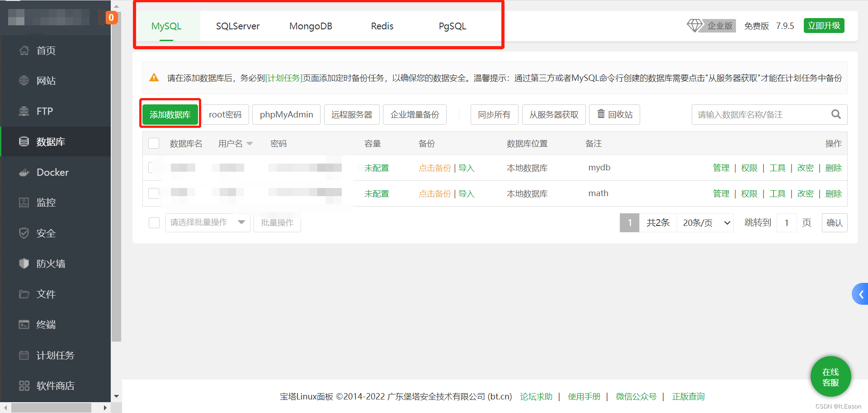Check the math row checkbox
The width and height of the screenshot is (868, 413).
pyautogui.click(x=154, y=193)
